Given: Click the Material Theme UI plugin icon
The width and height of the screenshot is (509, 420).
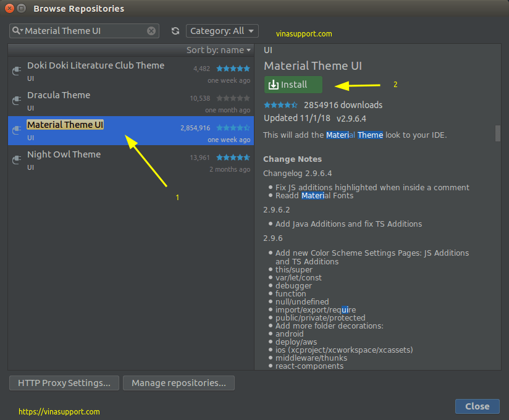Looking at the screenshot, I should point(16,130).
